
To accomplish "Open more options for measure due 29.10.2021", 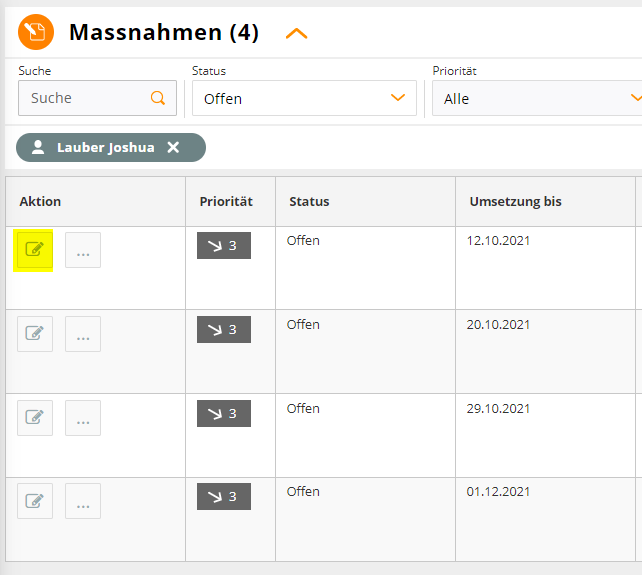I will click(x=83, y=418).
